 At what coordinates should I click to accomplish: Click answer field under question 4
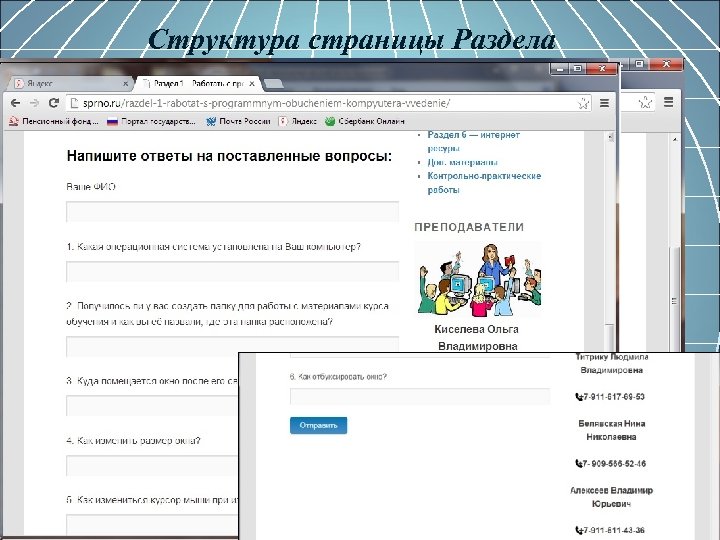[x=152, y=466]
